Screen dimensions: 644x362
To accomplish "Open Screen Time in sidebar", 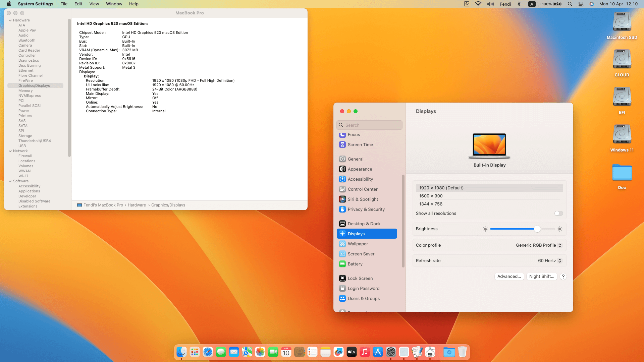I will click(367, 145).
